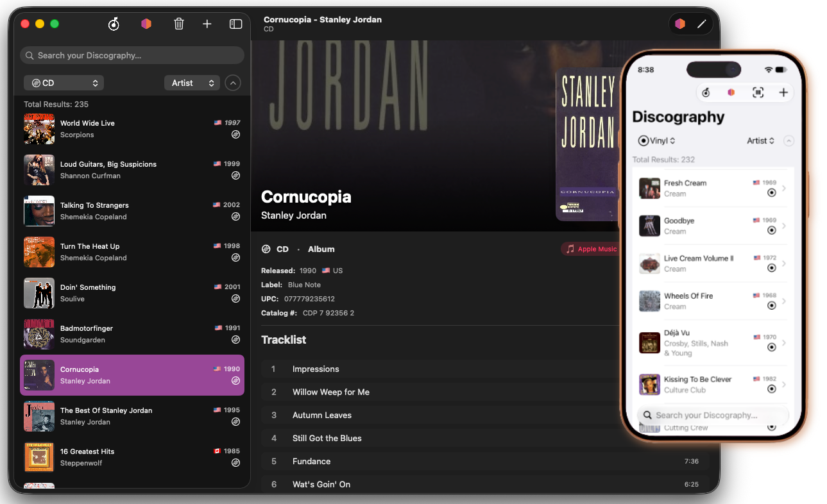Click the trash icon in the Mac toolbar
The width and height of the screenshot is (827, 504).
click(179, 24)
